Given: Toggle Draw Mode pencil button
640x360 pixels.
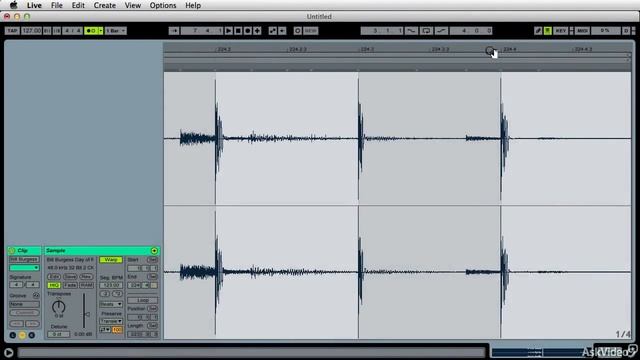Looking at the screenshot, I should [x=538, y=31].
